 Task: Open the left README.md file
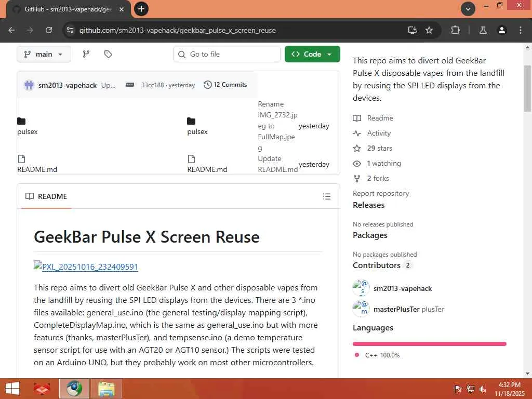37,169
